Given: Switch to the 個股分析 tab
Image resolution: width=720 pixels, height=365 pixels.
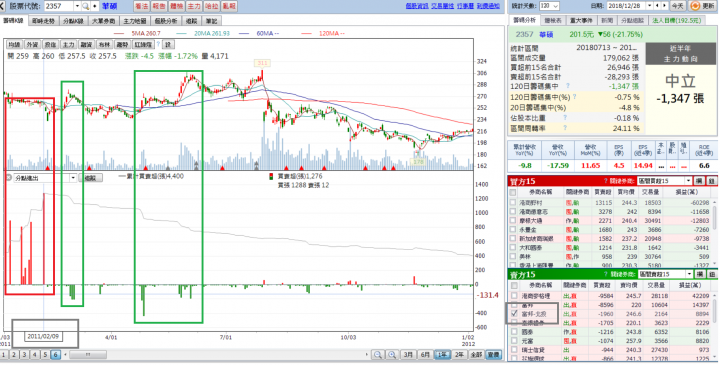Looking at the screenshot, I should coord(166,21).
